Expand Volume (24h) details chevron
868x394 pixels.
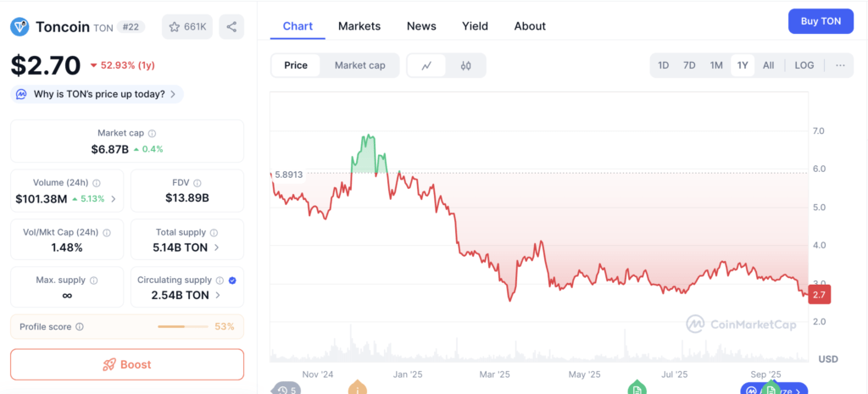click(114, 199)
